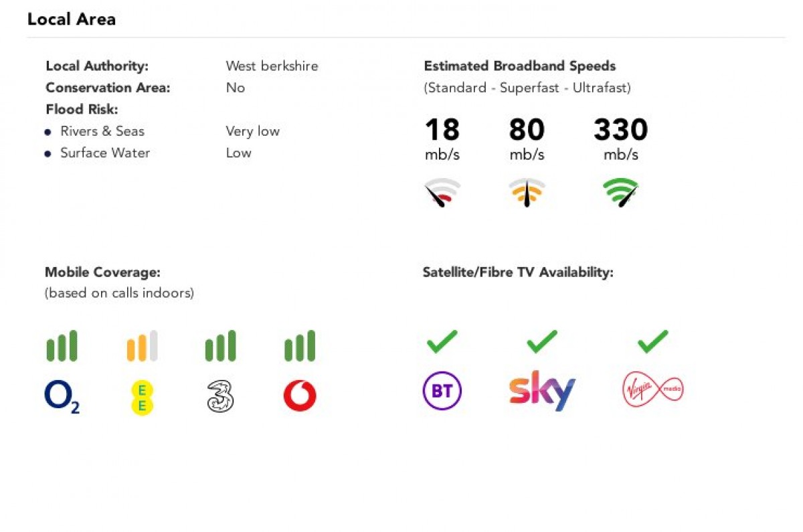Click the yellow EE network logo
Screen dimensions: 803x532
tap(142, 397)
